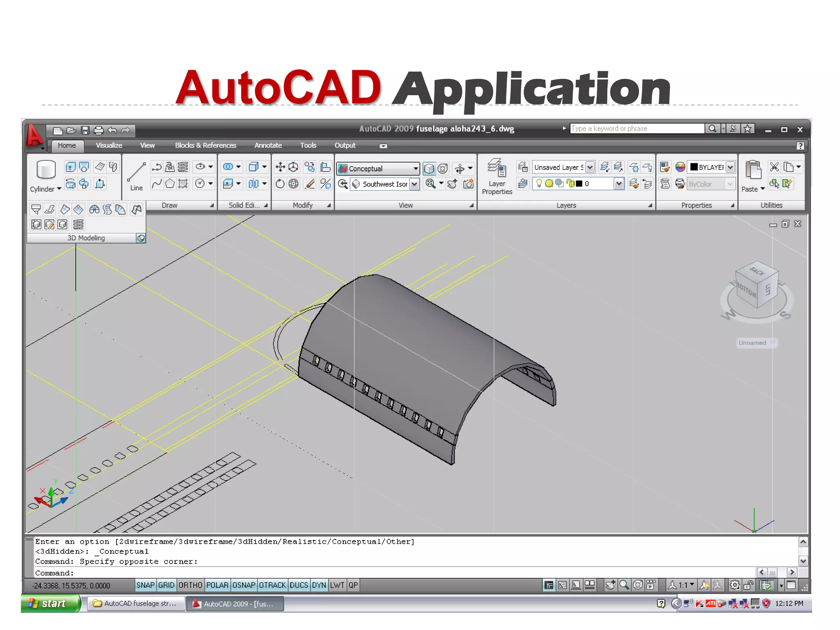The height and width of the screenshot is (630, 840).
Task: Open the Blocks & References tab
Action: [205, 146]
